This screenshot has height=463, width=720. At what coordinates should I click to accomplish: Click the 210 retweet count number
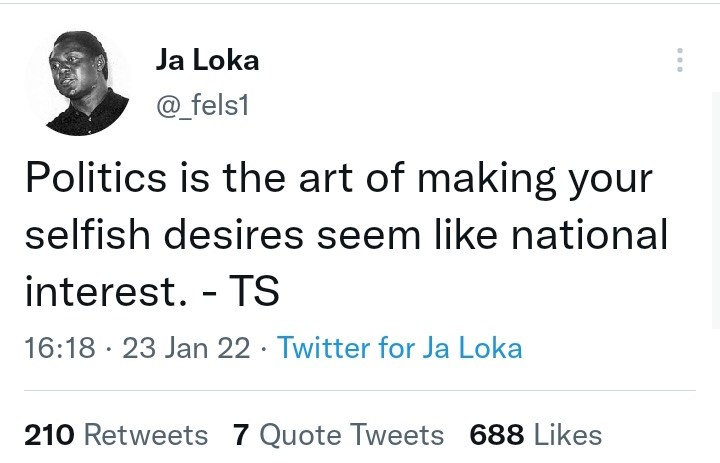pyautogui.click(x=49, y=435)
